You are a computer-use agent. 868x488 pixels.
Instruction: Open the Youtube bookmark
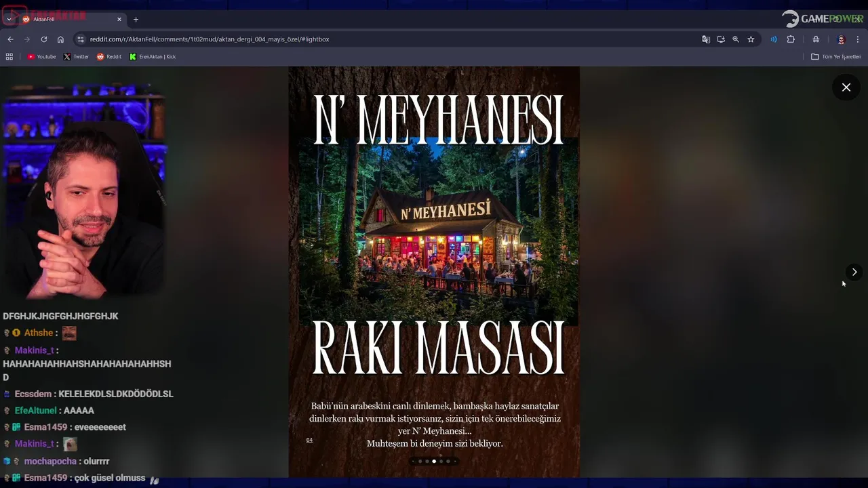pyautogui.click(x=42, y=57)
